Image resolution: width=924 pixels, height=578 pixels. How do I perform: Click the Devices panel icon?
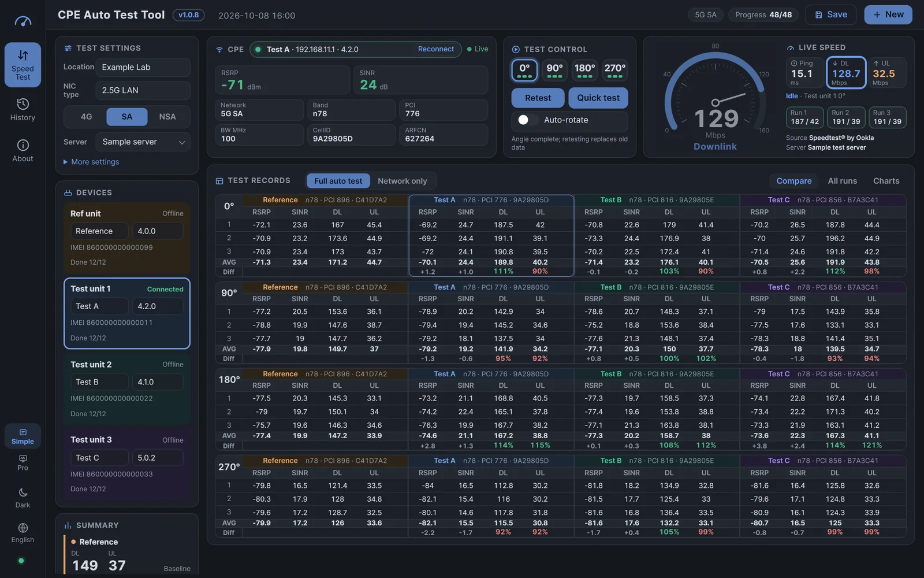coord(68,192)
